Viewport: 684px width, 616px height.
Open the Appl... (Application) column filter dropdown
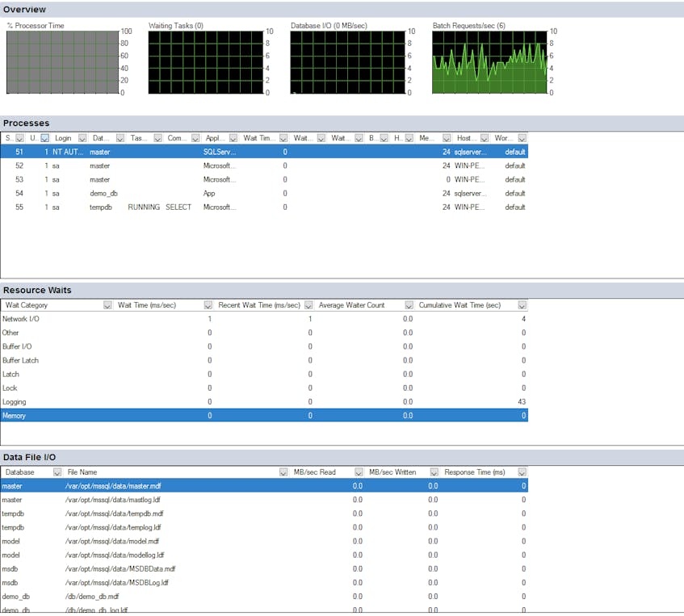pyautogui.click(x=233, y=138)
